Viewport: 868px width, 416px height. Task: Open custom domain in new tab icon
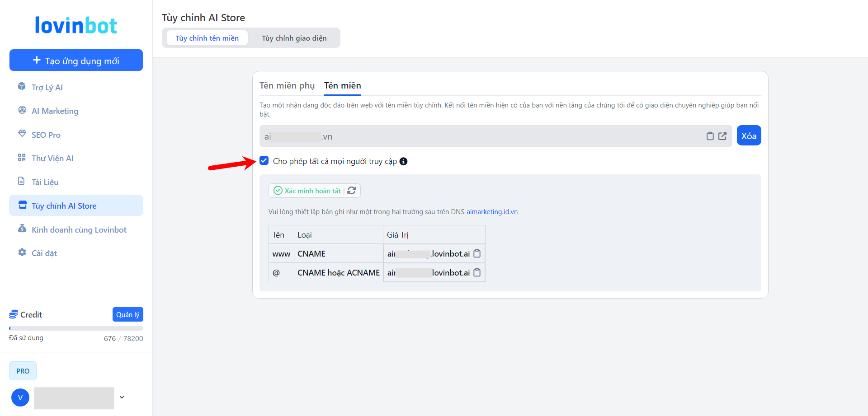click(722, 136)
